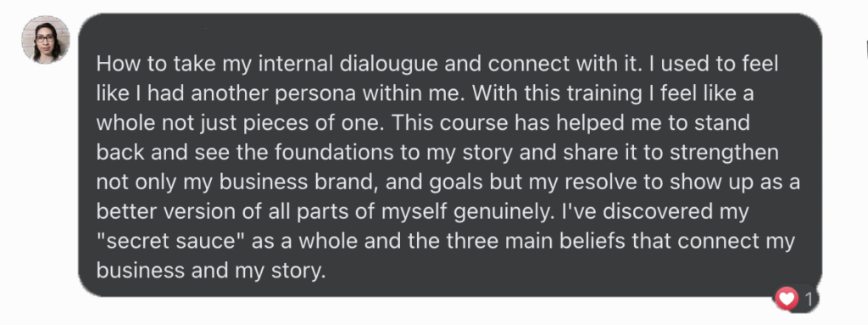Click the final words "business and my story."
Screen dimensions: 868x325
(x=211, y=272)
